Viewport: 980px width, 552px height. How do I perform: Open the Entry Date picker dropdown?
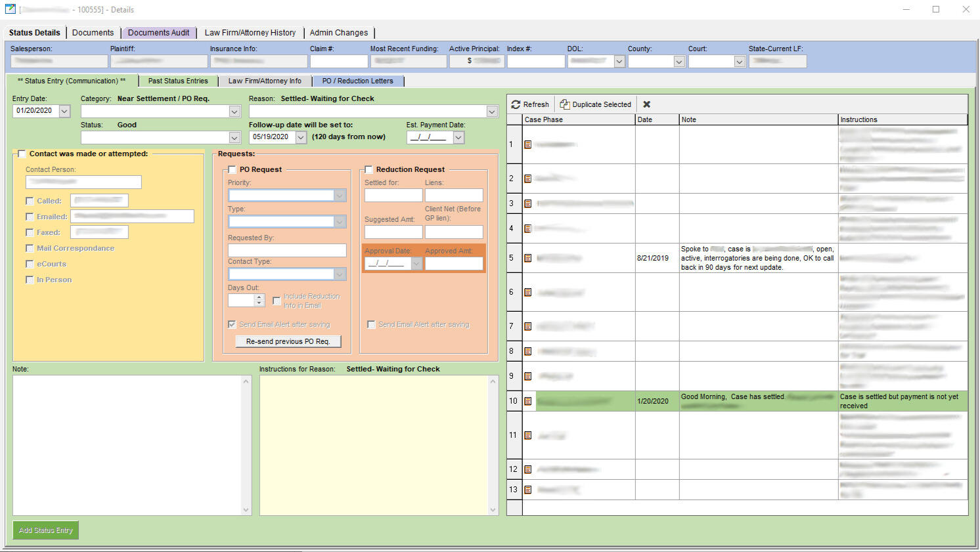pyautogui.click(x=64, y=111)
